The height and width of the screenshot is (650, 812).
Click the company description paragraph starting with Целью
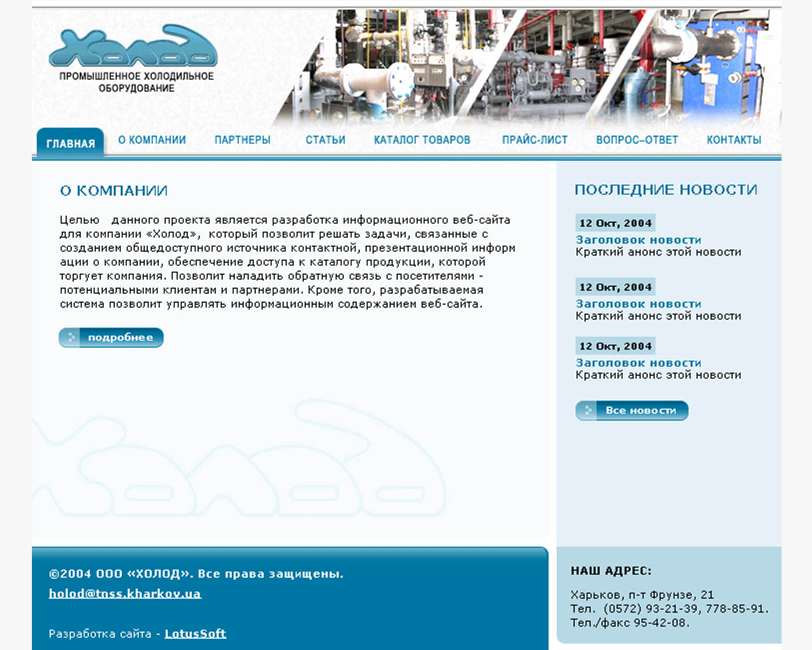[287, 262]
